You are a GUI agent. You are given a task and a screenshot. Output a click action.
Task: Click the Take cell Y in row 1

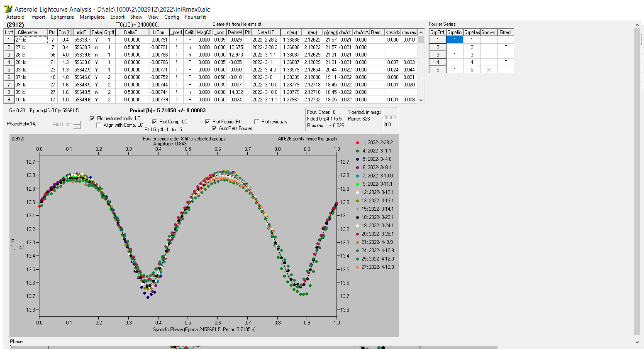click(x=96, y=40)
